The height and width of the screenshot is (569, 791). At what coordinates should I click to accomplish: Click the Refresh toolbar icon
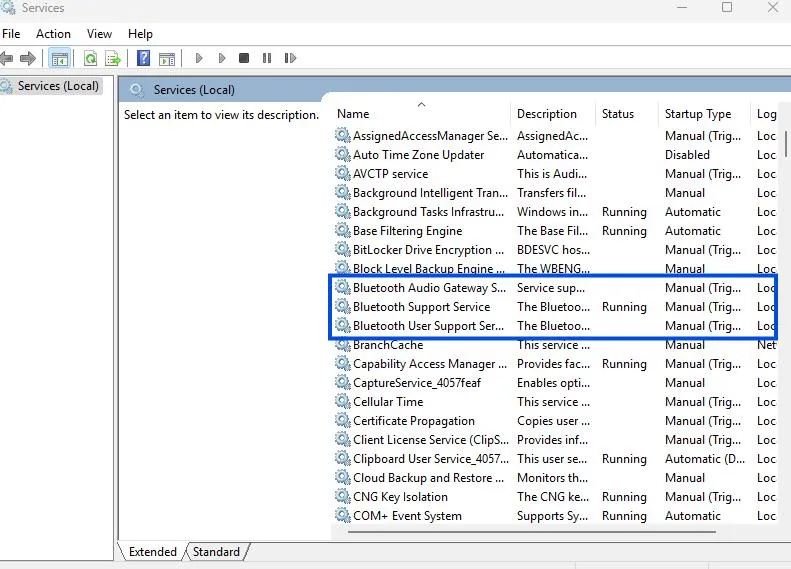(x=91, y=59)
